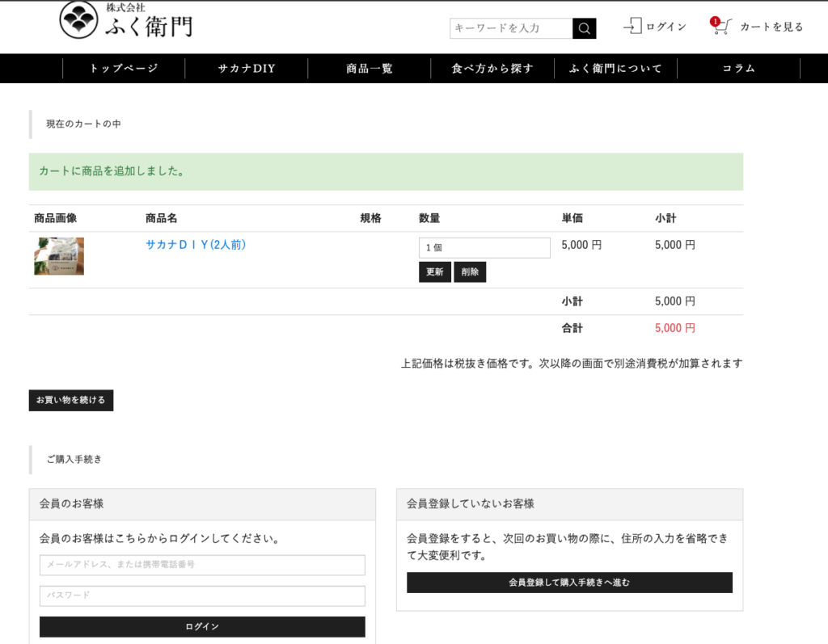Image resolution: width=828 pixels, height=644 pixels.
Task: Click the ふく衛門 logo icon
Action: coord(79,20)
